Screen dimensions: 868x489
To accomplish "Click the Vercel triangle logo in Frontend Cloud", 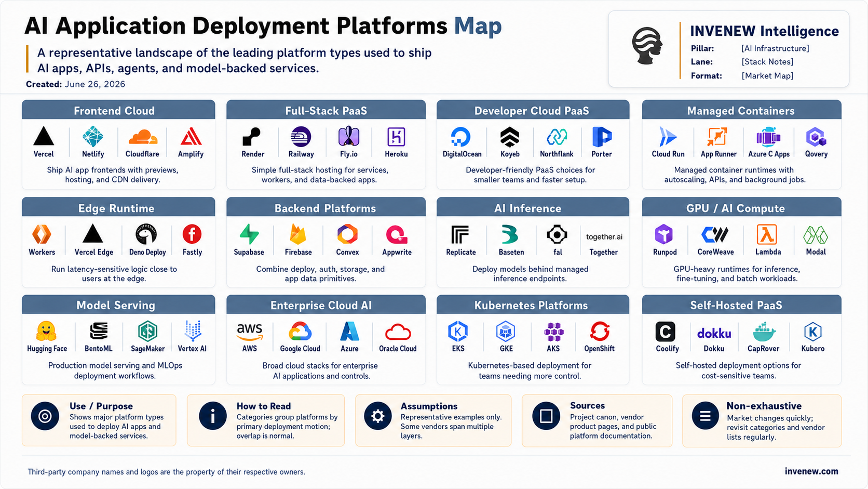I will coord(44,136).
